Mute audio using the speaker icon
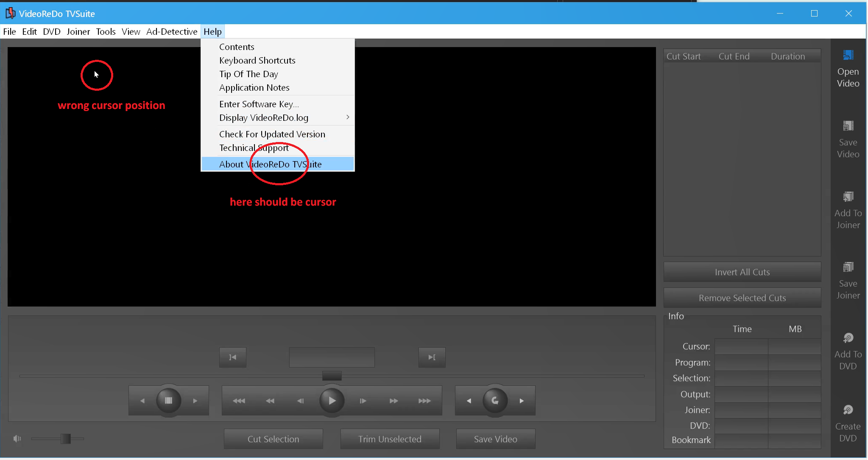868x460 pixels. pos(17,438)
